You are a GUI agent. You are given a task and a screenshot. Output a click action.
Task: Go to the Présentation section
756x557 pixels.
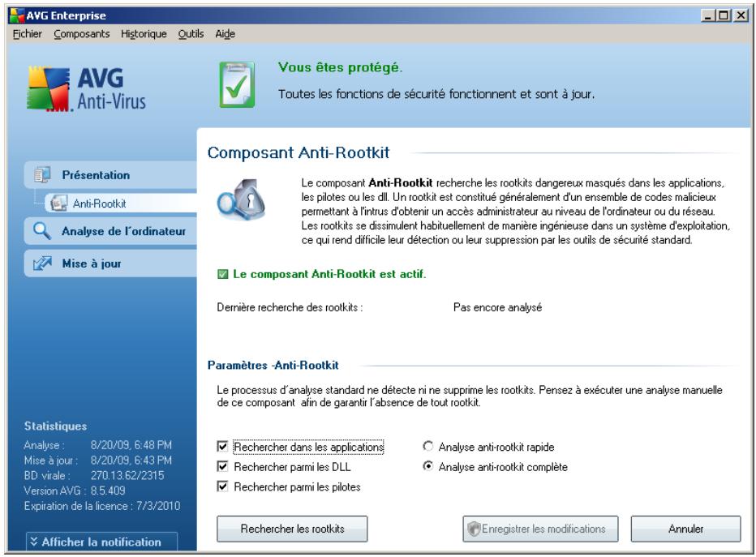[111, 175]
